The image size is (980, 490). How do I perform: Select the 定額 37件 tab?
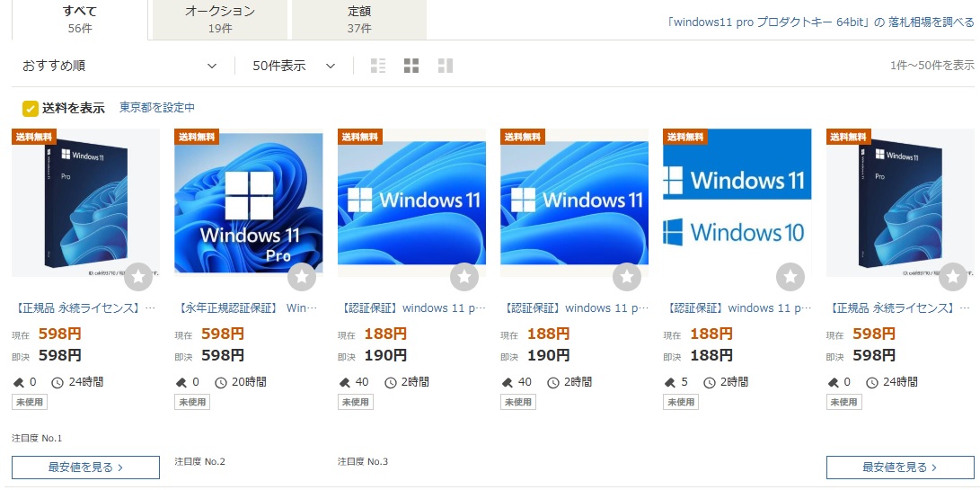pyautogui.click(x=359, y=20)
